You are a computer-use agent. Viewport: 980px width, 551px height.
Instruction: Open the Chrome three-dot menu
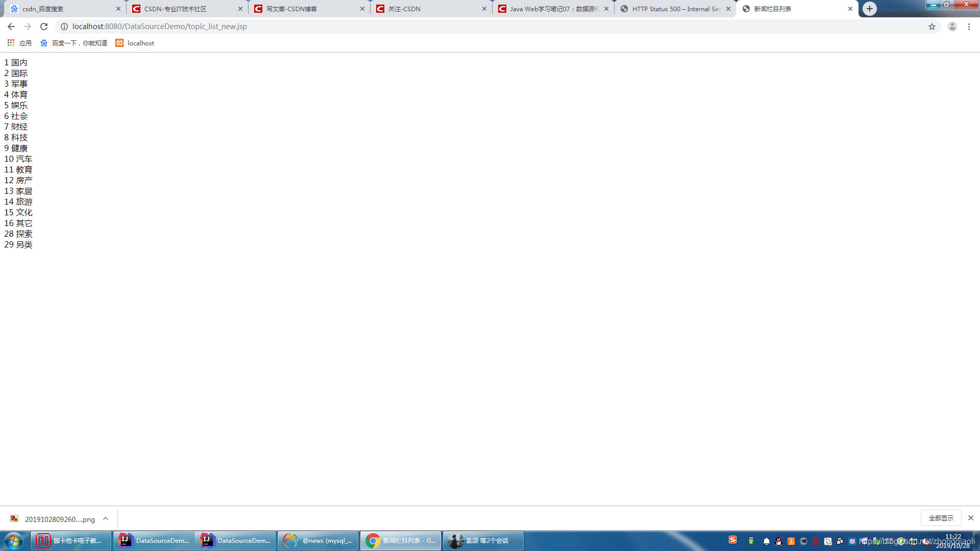click(x=969, y=27)
